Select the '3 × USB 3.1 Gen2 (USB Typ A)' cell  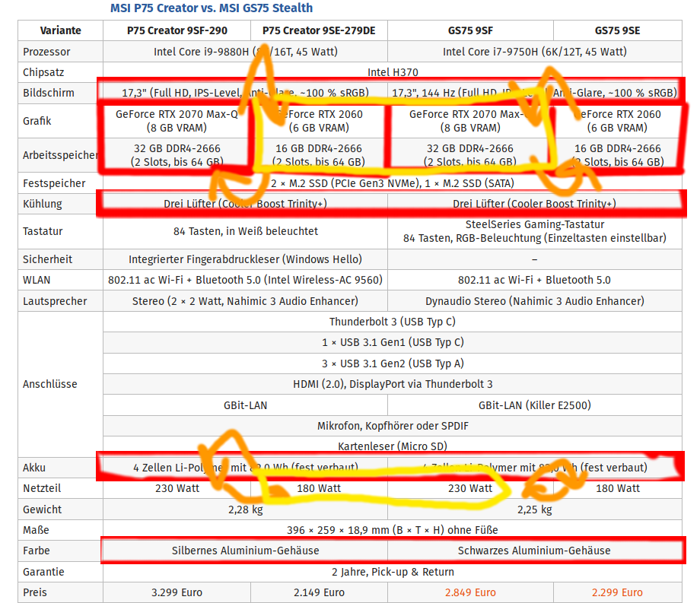[393, 363]
